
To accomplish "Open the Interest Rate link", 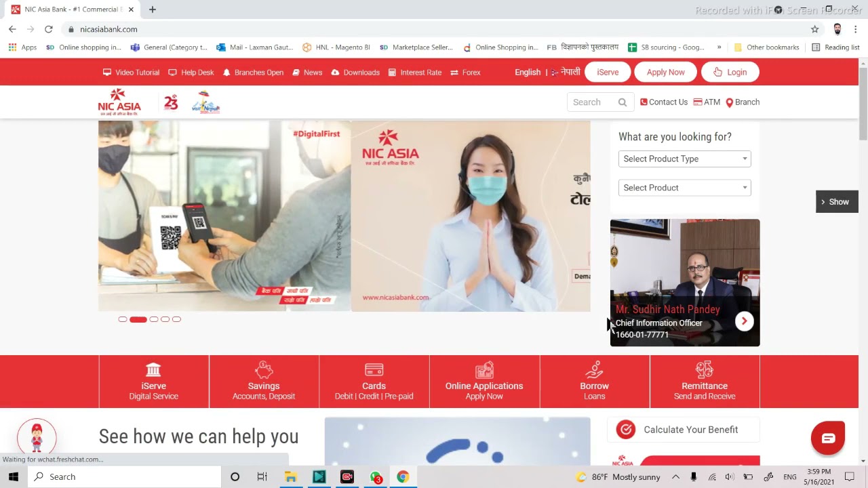I will 415,73.
